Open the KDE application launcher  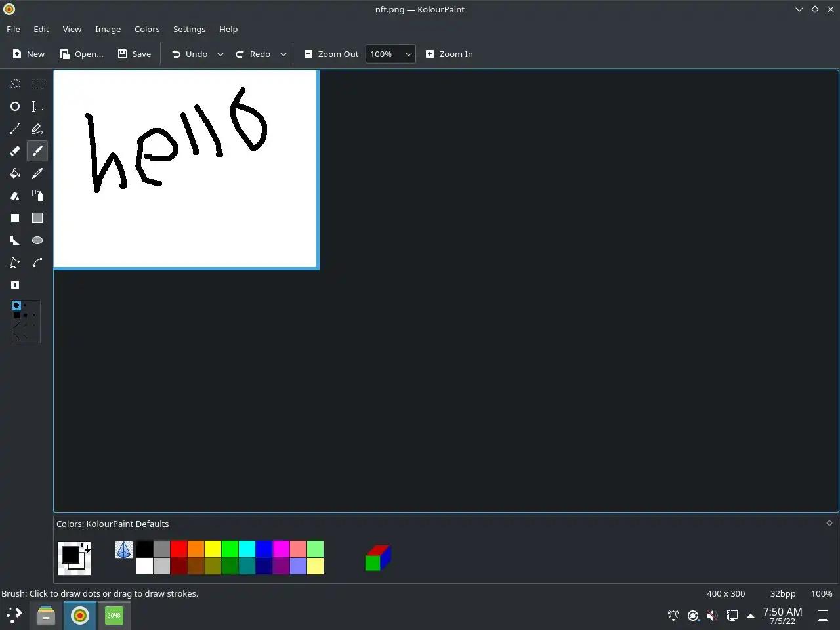pos(14,616)
